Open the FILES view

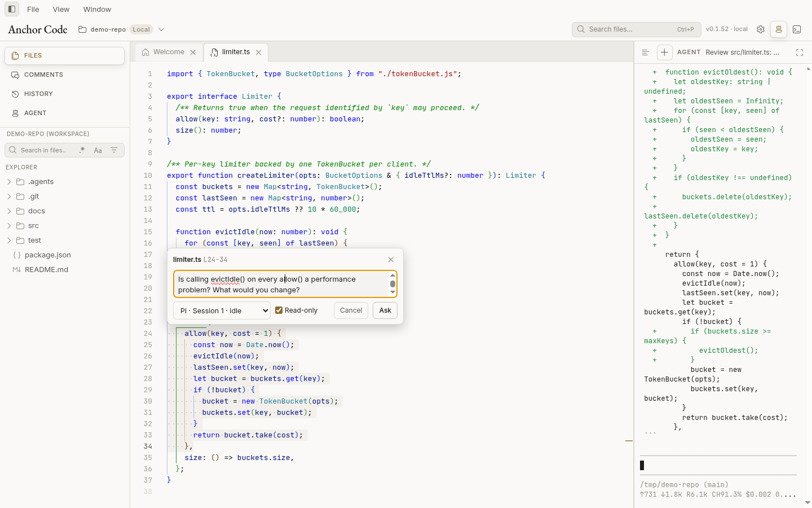click(65, 56)
